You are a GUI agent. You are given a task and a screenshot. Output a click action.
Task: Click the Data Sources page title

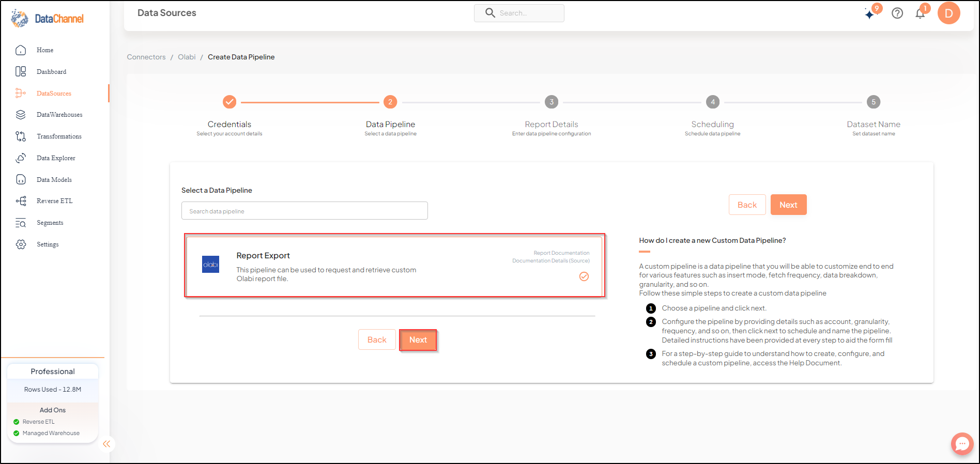(167, 13)
